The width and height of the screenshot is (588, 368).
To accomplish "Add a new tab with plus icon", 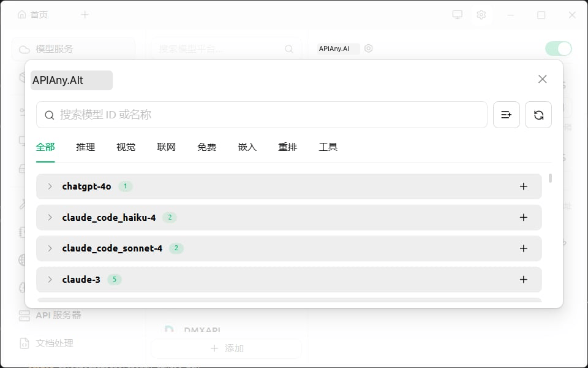I will pos(85,15).
